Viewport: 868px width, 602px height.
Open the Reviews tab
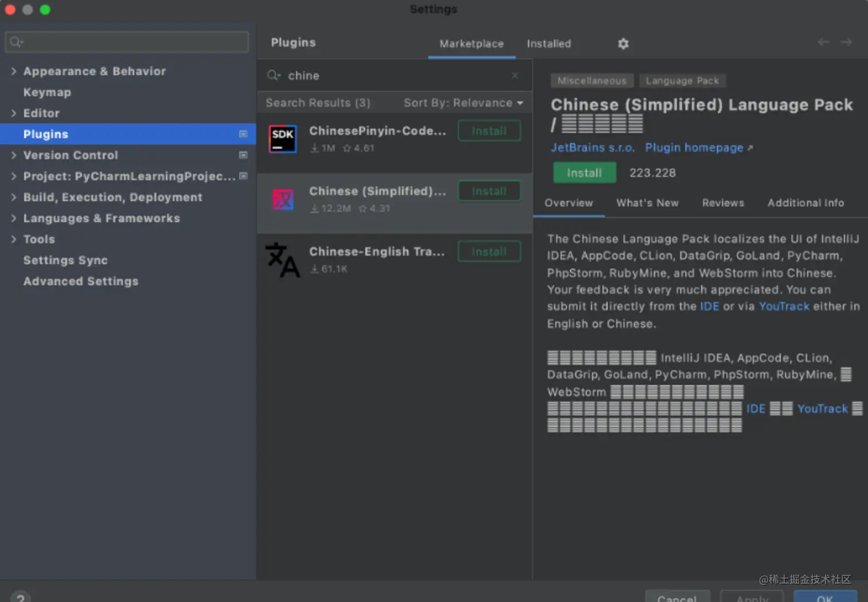pyautogui.click(x=723, y=203)
